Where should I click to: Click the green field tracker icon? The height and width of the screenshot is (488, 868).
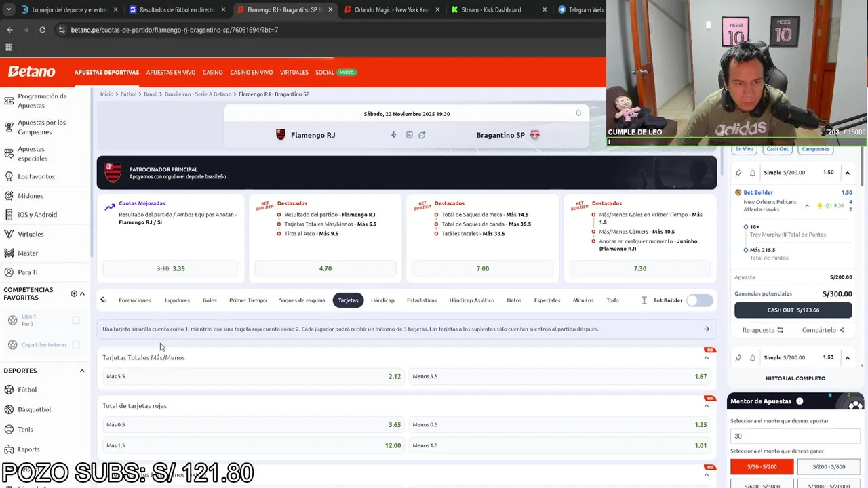coord(422,135)
